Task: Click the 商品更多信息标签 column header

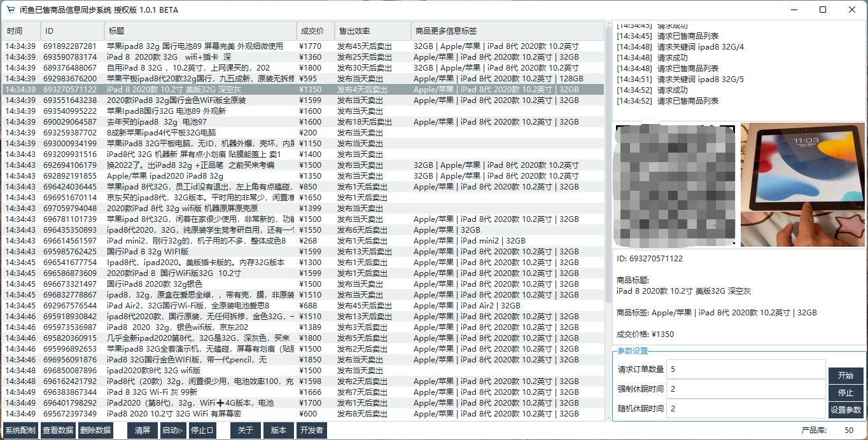Action: (507, 31)
